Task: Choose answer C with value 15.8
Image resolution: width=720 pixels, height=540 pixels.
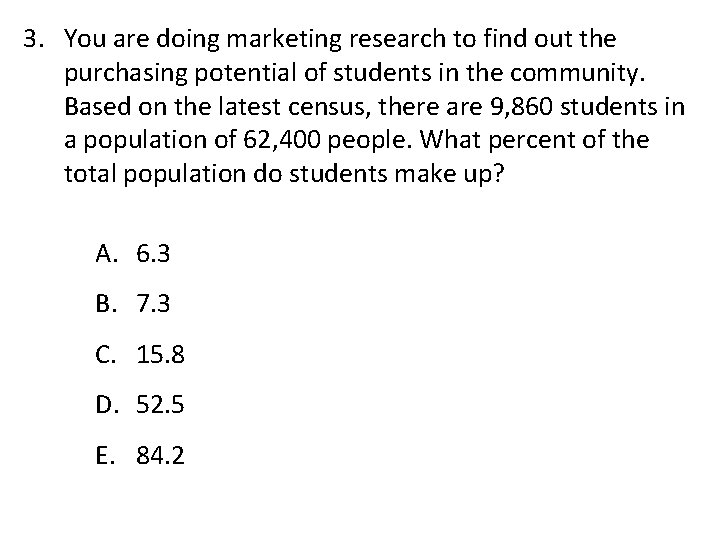Action: click(x=140, y=354)
